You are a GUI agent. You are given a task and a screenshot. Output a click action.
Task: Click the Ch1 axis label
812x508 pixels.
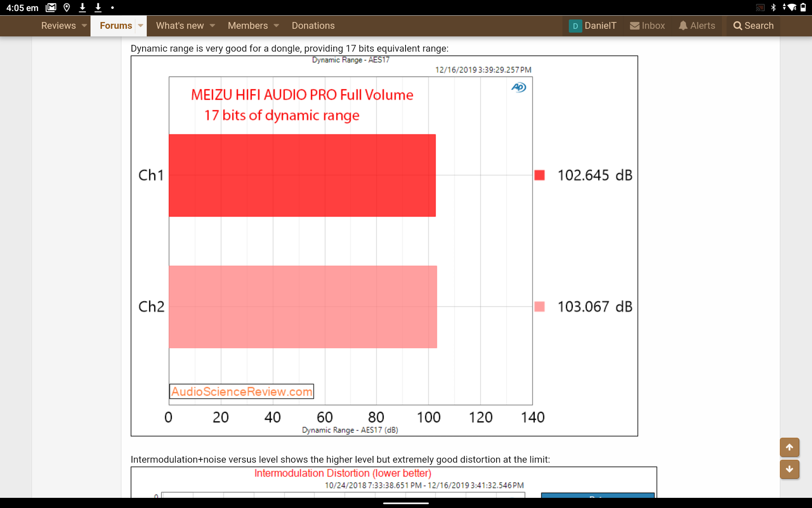[x=151, y=175]
